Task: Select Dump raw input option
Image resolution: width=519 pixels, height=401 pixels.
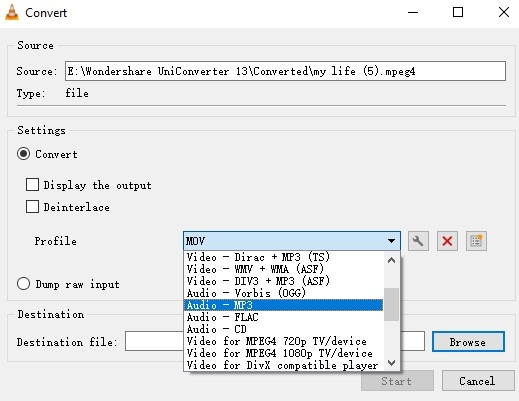Action: (x=23, y=284)
